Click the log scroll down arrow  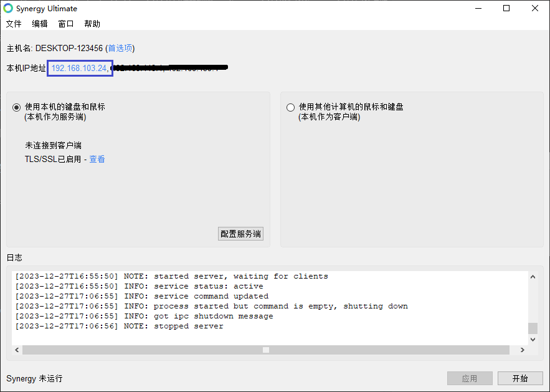[x=533, y=340]
